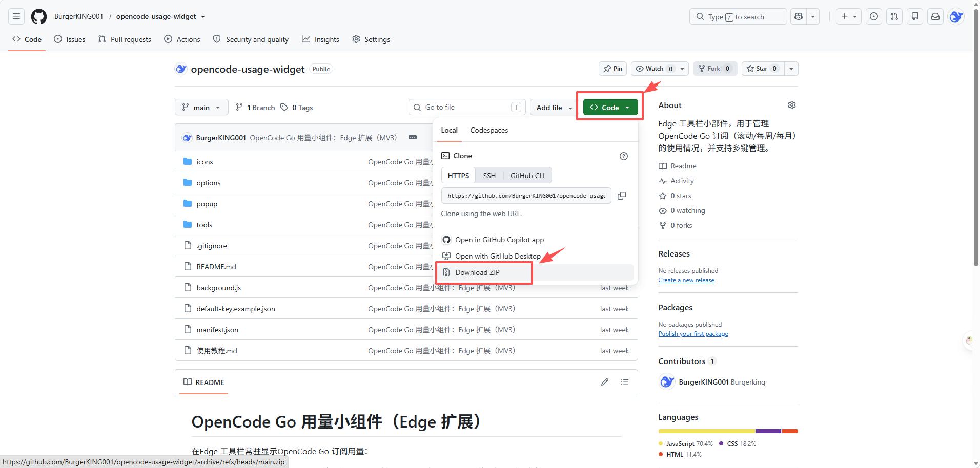Switch to the Pull requests tab
Viewport: 980px width, 468px height.
125,39
